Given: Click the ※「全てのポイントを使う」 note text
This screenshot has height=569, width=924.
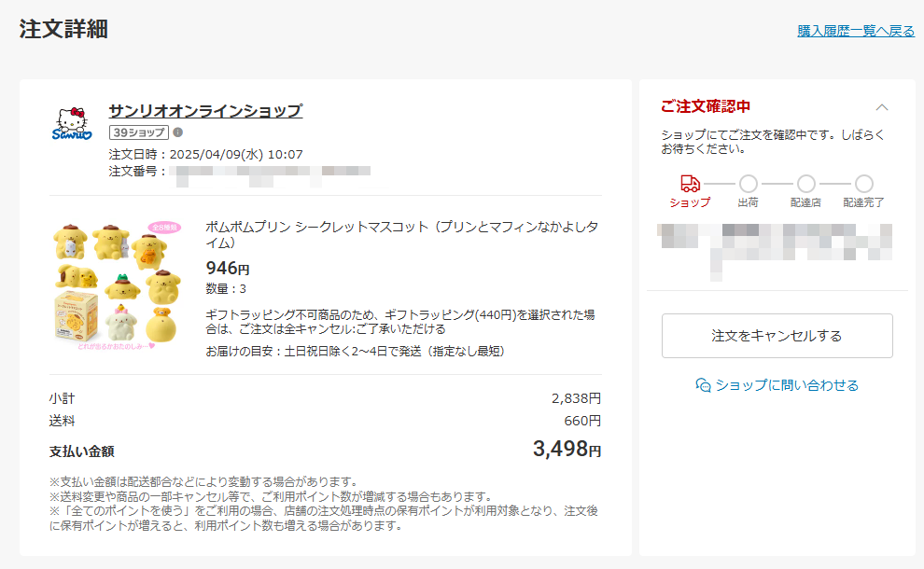Looking at the screenshot, I should [324, 519].
